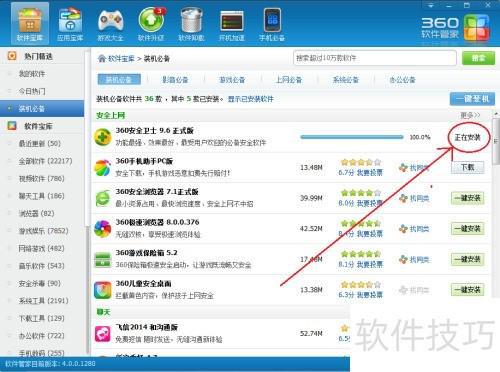The image size is (500, 372).
Task: Click the 360软件管家 logo
Action: click(x=455, y=28)
